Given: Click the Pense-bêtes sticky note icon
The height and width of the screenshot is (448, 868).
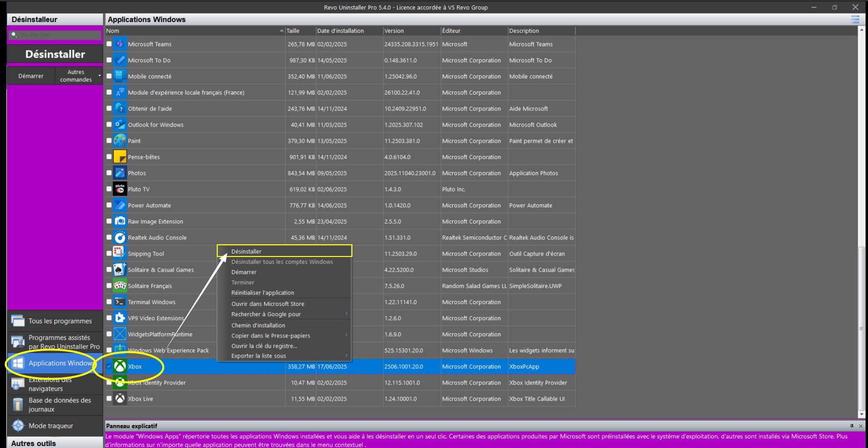Looking at the screenshot, I should pyautogui.click(x=120, y=157).
